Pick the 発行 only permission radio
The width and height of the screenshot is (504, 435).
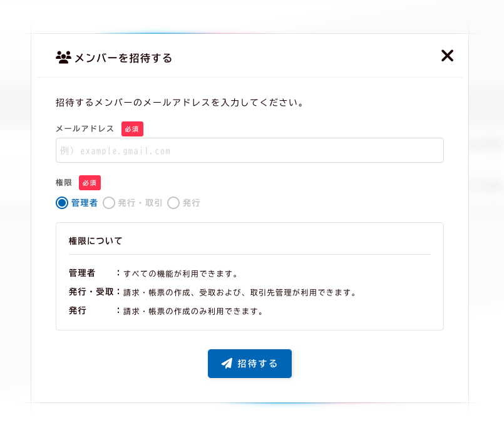coord(173,203)
